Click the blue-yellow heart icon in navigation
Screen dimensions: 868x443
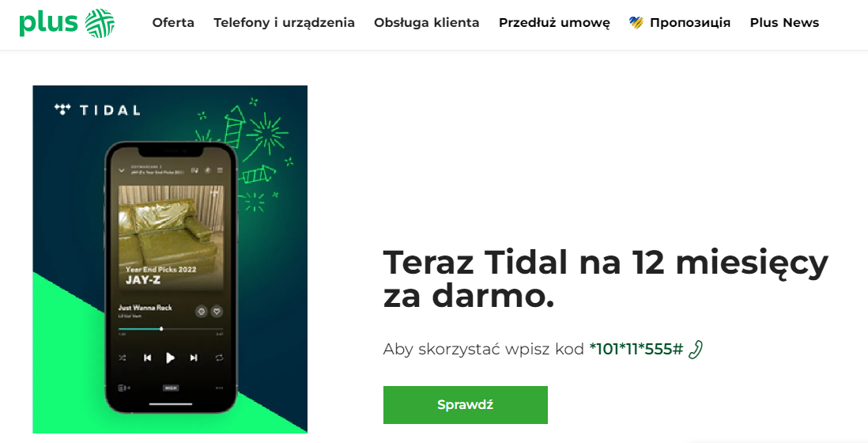click(636, 23)
